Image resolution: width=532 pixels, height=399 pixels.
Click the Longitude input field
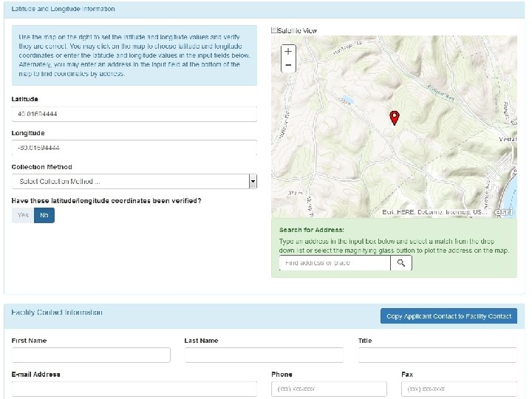pyautogui.click(x=134, y=148)
